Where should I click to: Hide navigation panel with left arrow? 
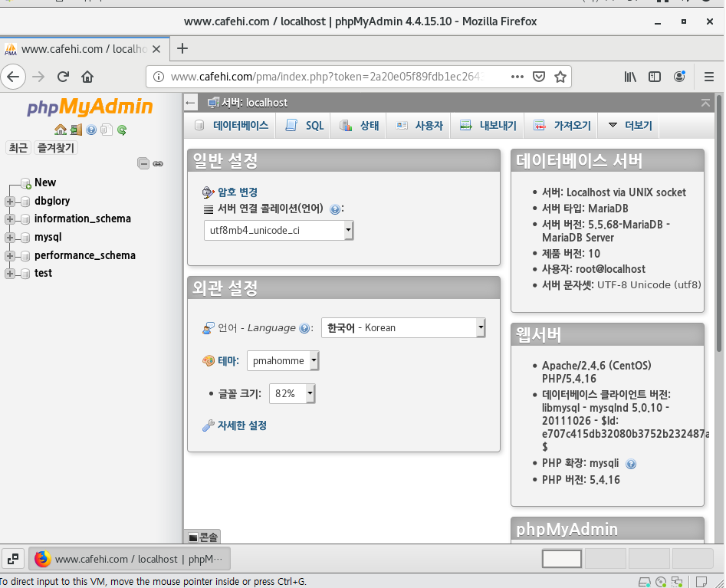pyautogui.click(x=190, y=103)
